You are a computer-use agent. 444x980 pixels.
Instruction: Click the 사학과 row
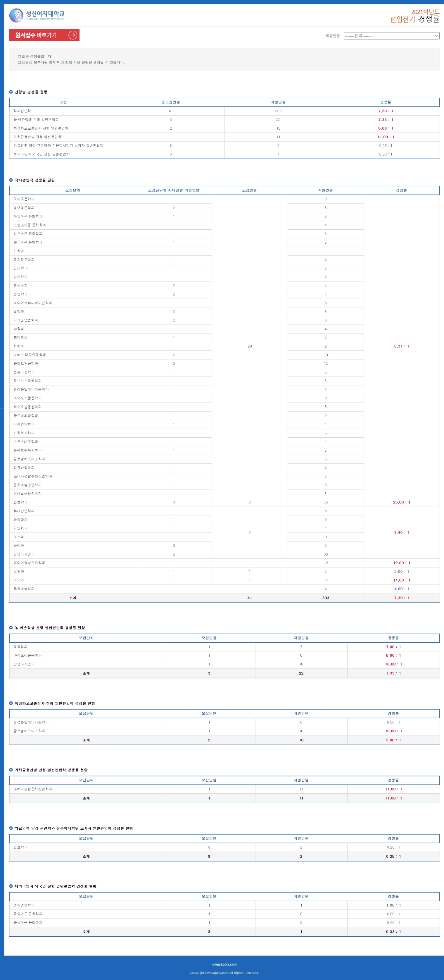pos(224,251)
